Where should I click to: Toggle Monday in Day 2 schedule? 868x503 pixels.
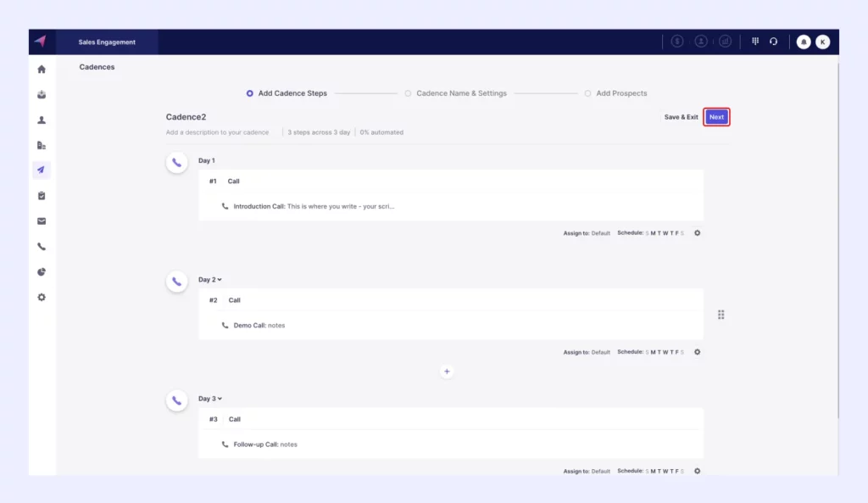click(x=654, y=352)
